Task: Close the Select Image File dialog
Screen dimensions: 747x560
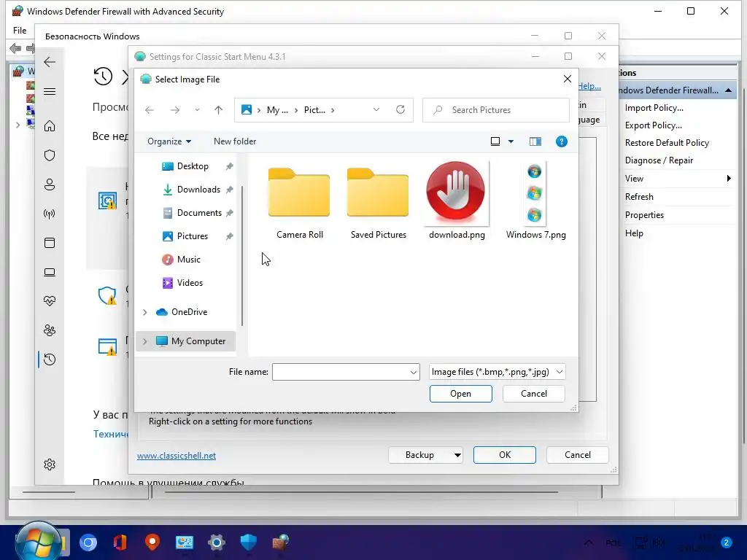Action: click(x=567, y=79)
